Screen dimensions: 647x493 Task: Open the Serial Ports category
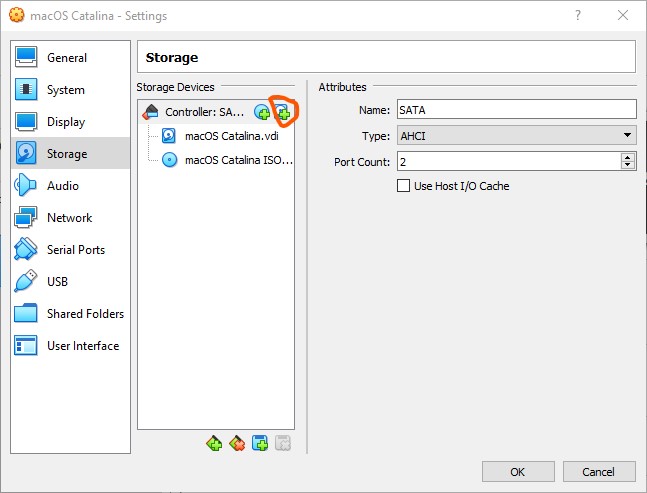coord(70,250)
